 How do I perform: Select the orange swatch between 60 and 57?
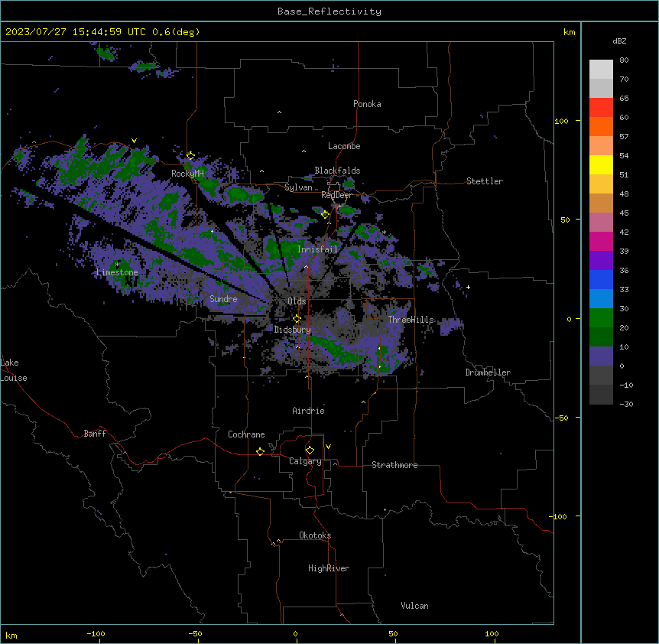[x=601, y=126]
